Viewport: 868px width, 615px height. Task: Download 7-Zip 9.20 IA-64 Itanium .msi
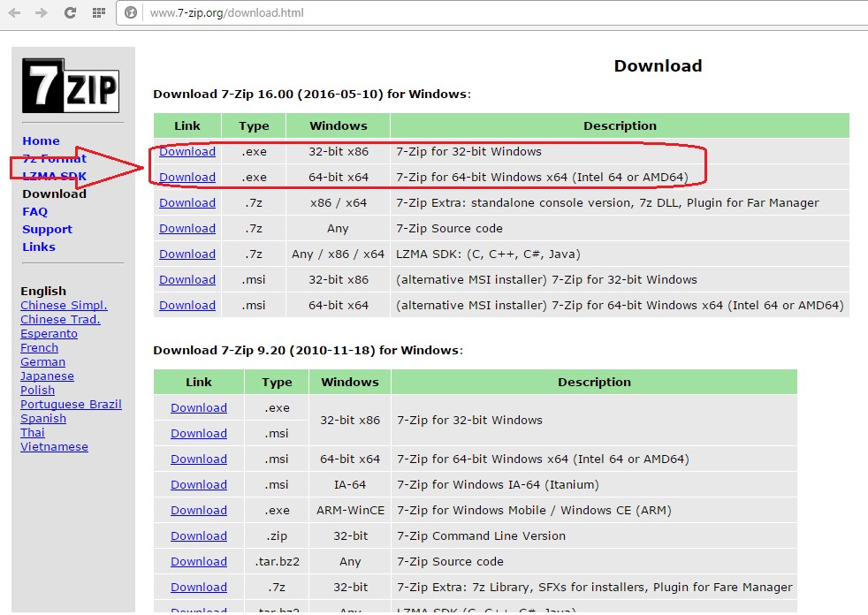pyautogui.click(x=198, y=485)
